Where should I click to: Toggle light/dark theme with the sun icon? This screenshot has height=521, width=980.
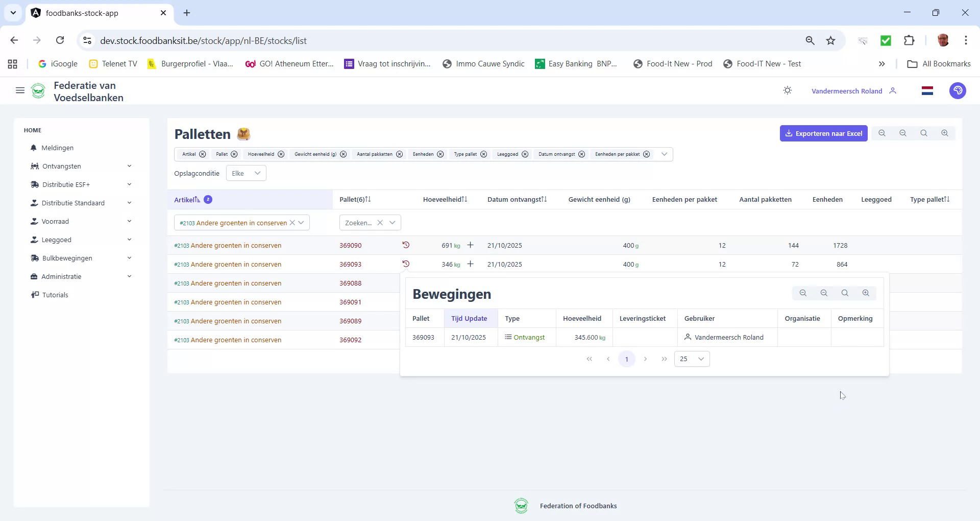coord(787,90)
